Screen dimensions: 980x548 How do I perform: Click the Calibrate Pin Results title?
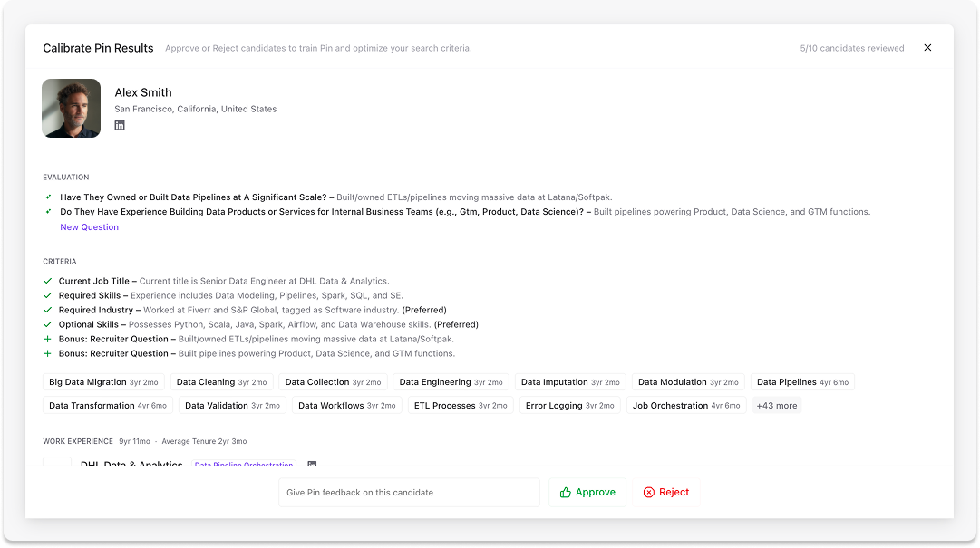pos(98,48)
